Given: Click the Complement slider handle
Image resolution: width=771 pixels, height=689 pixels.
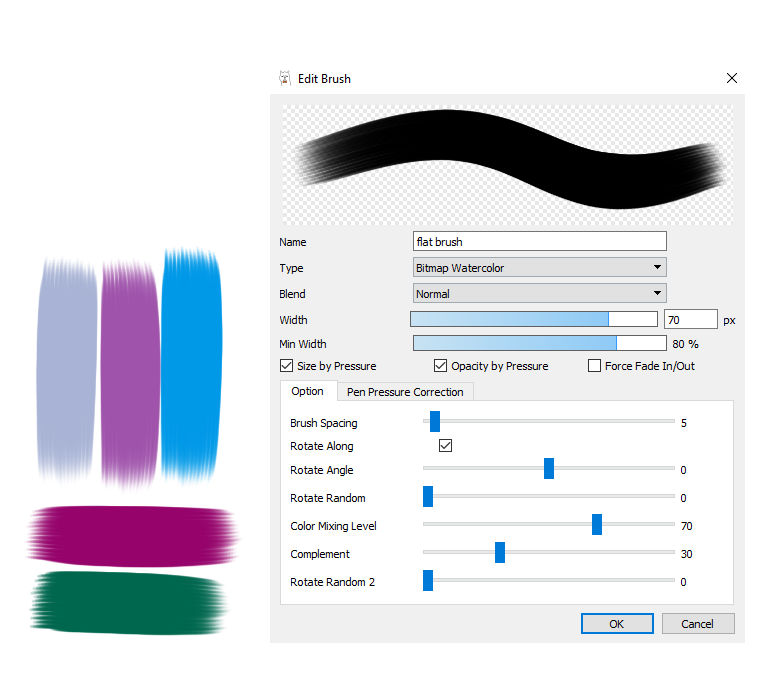Looking at the screenshot, I should [x=500, y=552].
